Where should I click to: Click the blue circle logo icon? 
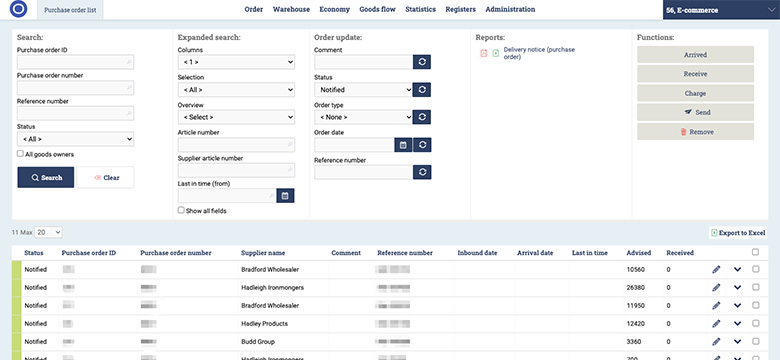pos(18,9)
